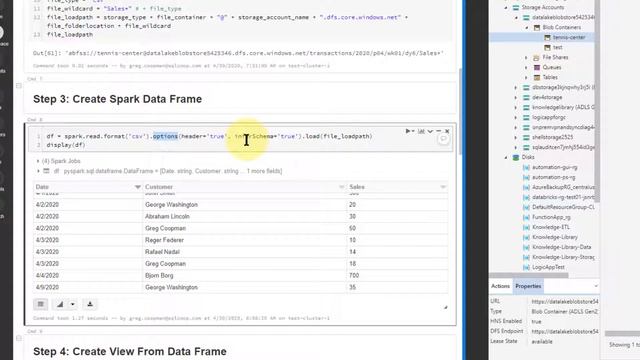The image size is (640, 360).
Task: Click the Step 4: Create View From Data Frame heading
Action: coord(130,351)
